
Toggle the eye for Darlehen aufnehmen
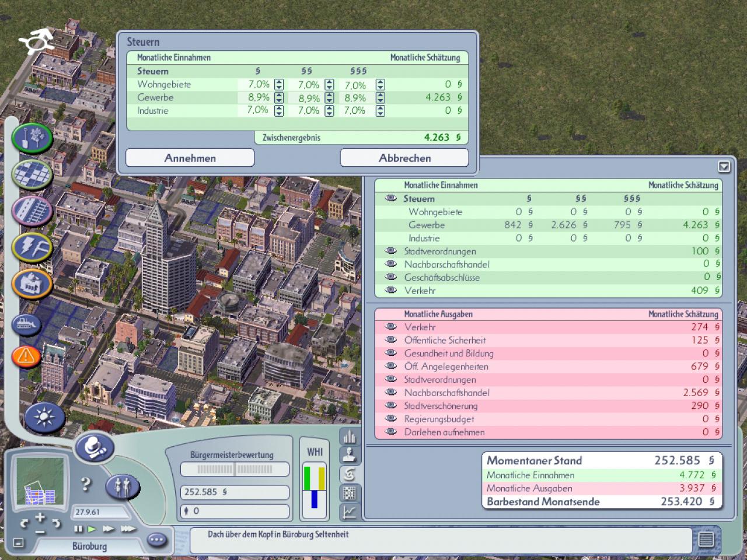click(x=391, y=432)
